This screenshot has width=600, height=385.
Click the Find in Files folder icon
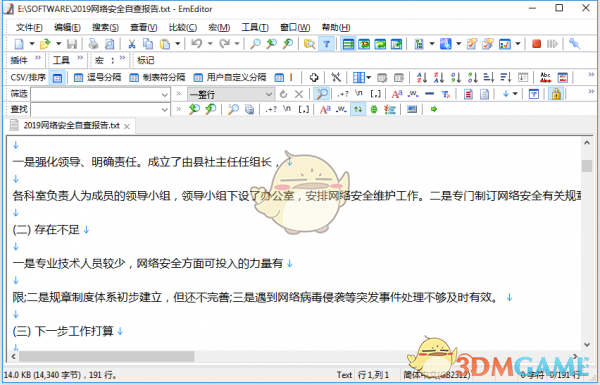309,44
